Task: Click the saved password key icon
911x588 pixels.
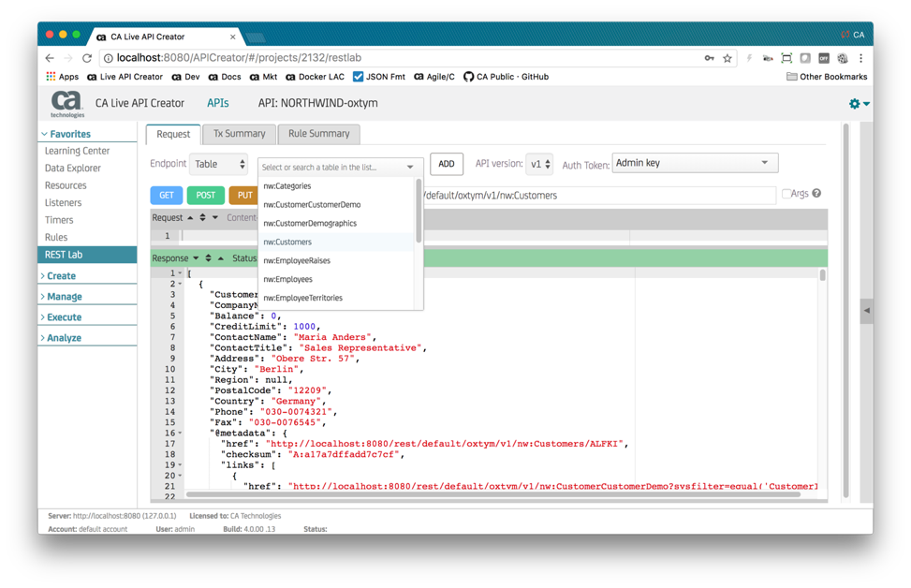Action: [710, 58]
